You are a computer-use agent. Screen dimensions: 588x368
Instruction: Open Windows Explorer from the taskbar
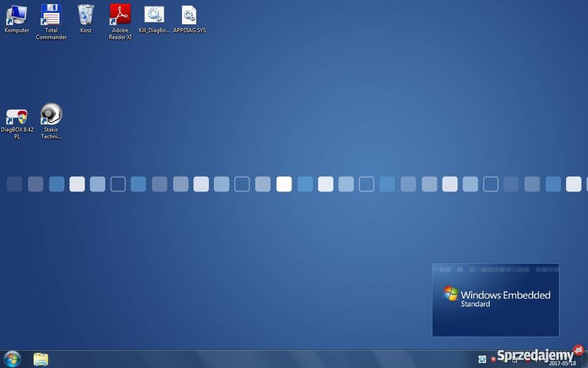click(x=40, y=359)
